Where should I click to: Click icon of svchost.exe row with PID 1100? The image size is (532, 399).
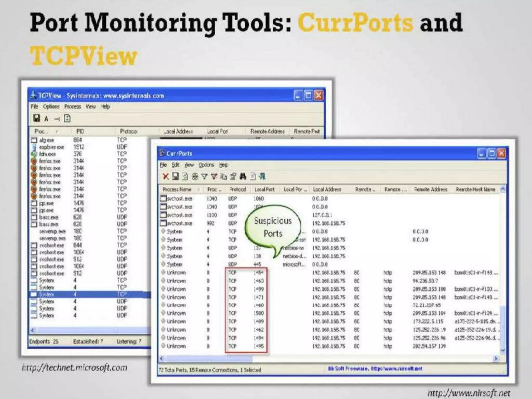click(163, 215)
